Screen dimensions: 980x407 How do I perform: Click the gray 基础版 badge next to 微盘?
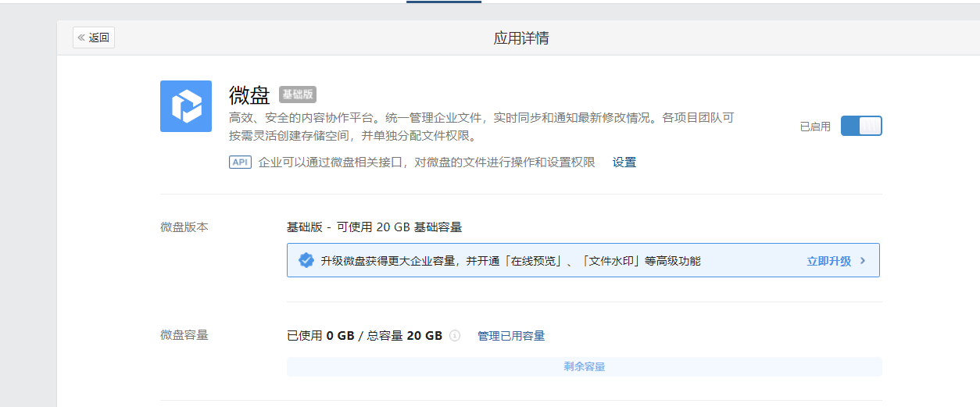[298, 95]
